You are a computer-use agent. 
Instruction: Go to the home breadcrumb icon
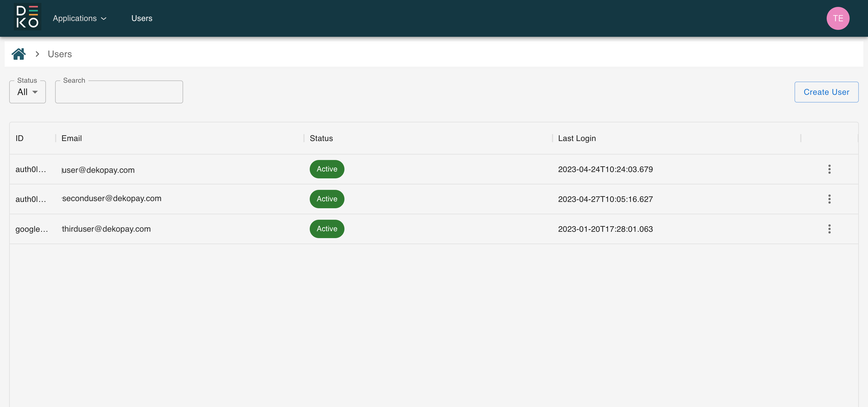19,54
